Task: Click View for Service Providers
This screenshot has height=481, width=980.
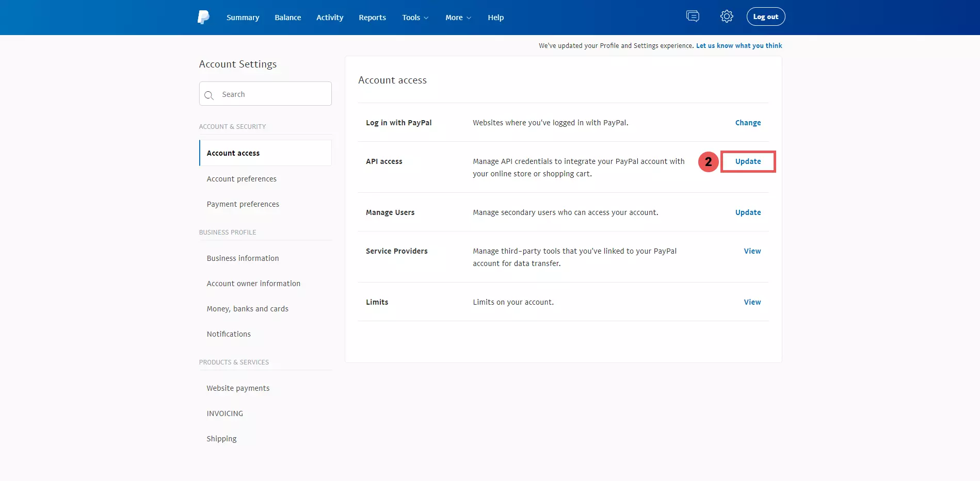Action: [x=752, y=251]
